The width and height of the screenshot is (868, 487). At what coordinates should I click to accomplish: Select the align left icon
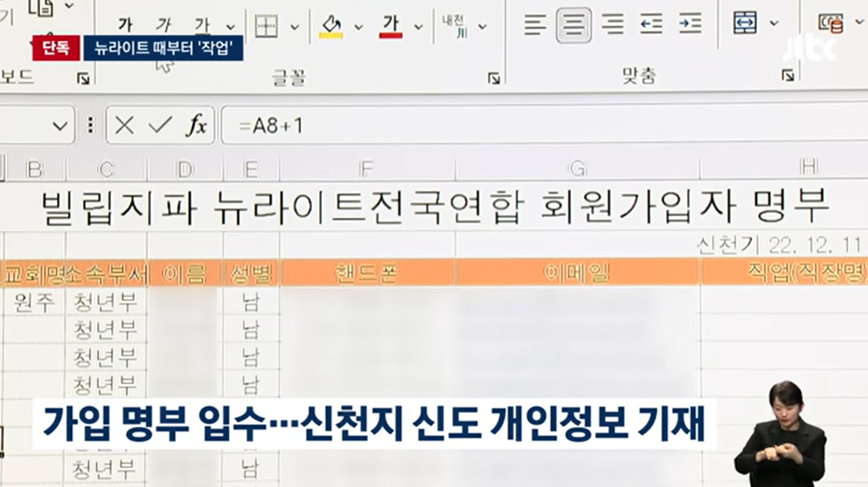pos(536,25)
